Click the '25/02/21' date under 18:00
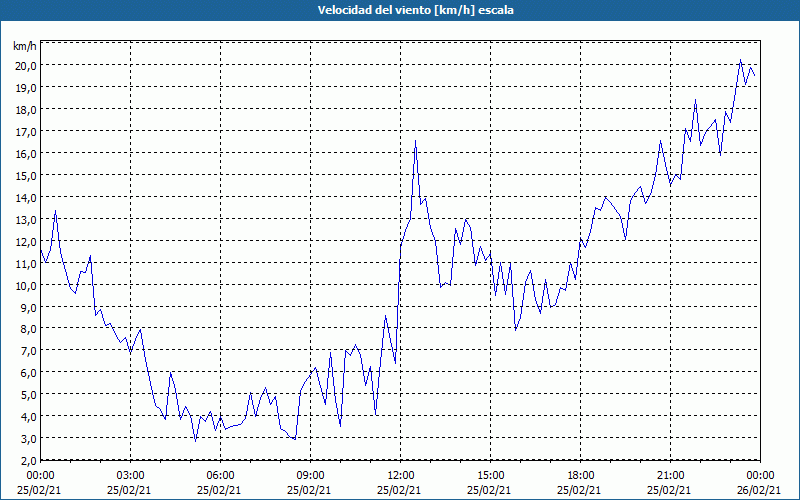 pos(579,490)
